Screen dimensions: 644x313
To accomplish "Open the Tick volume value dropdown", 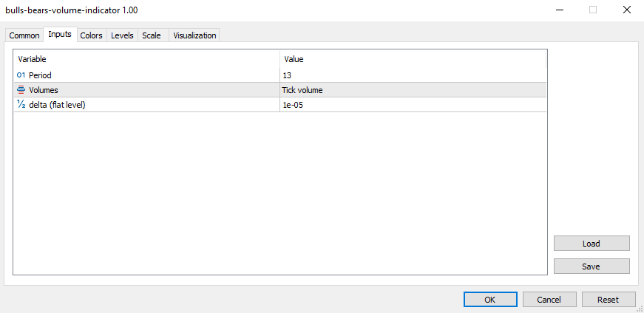I will (413, 90).
